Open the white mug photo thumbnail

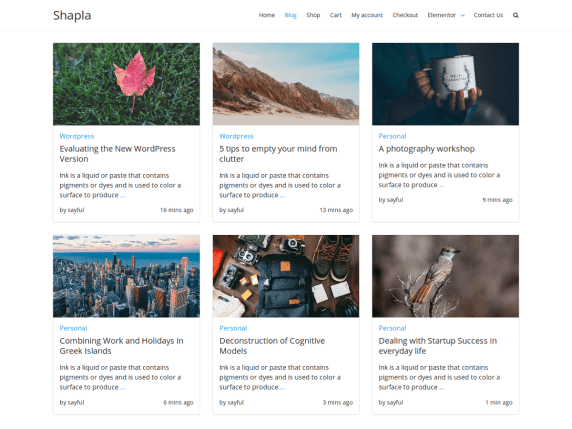coord(445,84)
